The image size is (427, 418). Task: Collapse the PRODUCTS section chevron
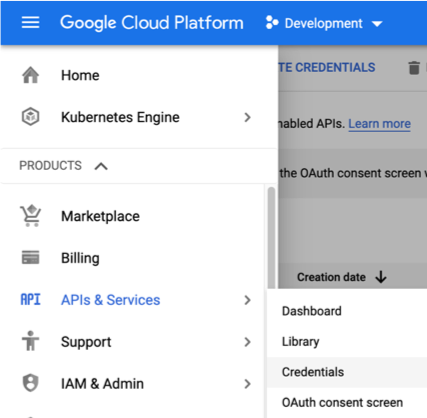pos(101,166)
